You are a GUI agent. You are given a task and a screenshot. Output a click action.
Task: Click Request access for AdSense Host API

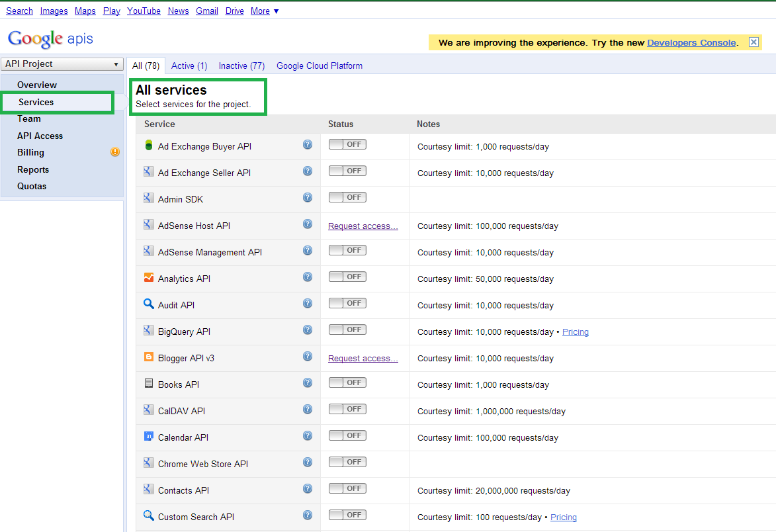point(363,226)
